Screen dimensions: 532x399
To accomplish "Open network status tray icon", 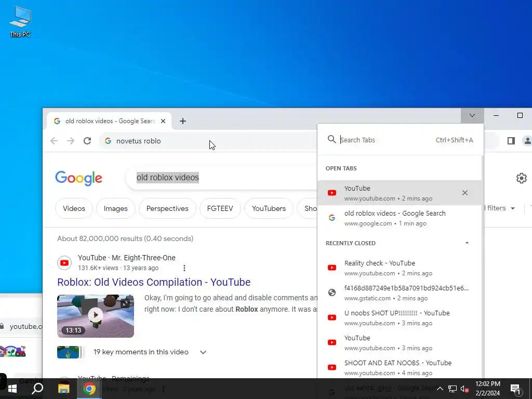I will coord(453,389).
